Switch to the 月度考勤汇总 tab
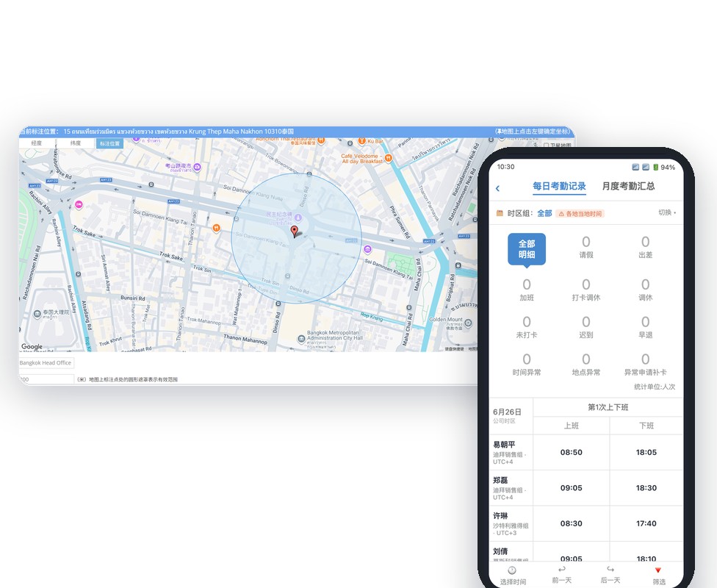 tap(628, 186)
